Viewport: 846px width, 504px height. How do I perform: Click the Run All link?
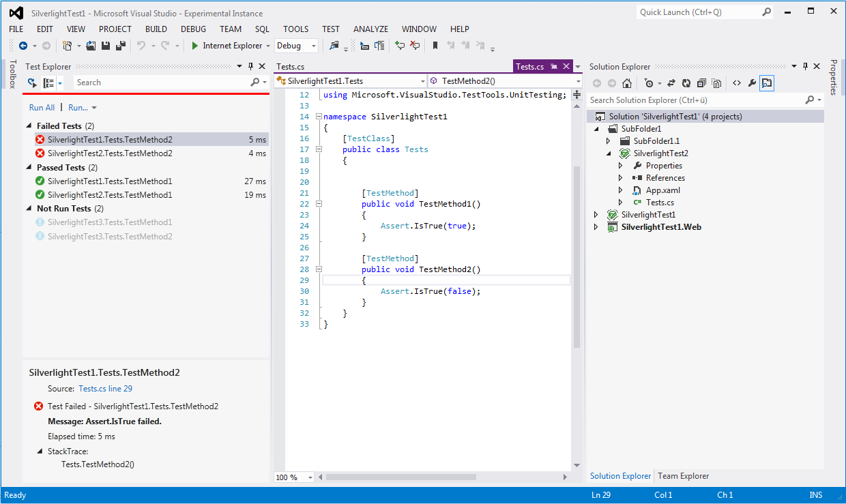click(42, 108)
